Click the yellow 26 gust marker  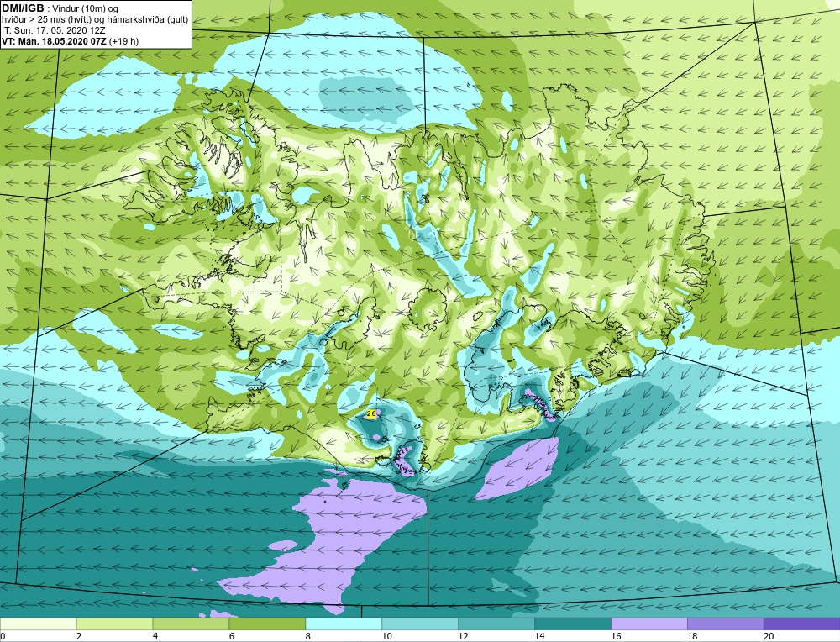coord(371,413)
